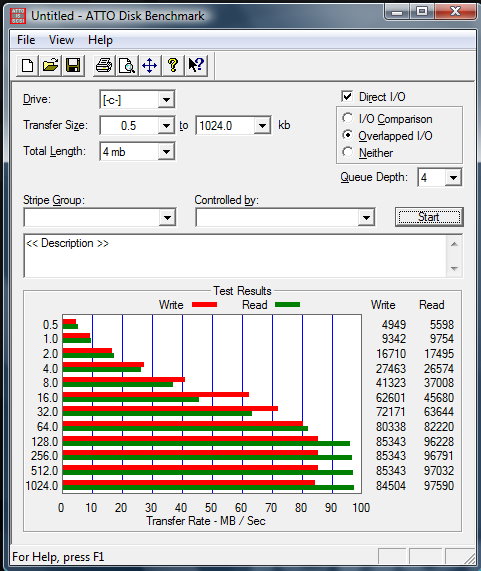
Task: Click the Write value 84504
Action: 391,485
